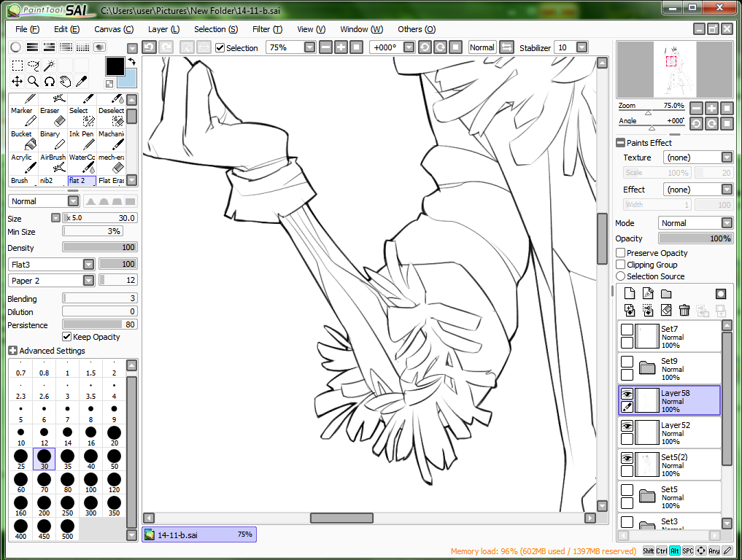Click the undo arrow in toolbar
Screen dimensions: 742x560
(x=149, y=47)
